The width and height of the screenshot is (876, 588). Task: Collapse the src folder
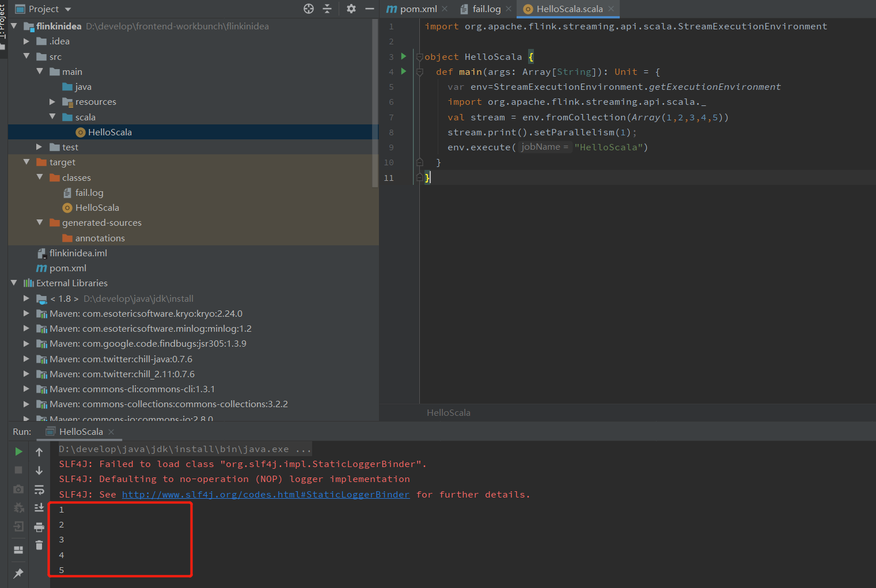tap(26, 56)
